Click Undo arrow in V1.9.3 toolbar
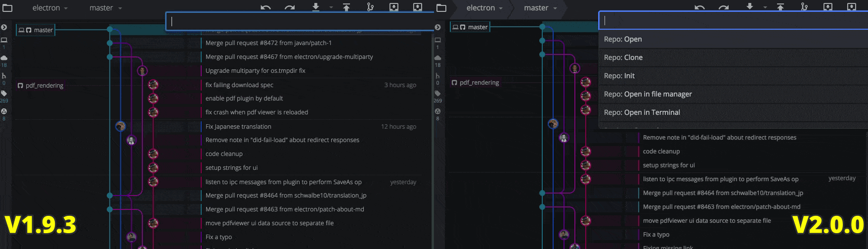The height and width of the screenshot is (249, 868). click(x=266, y=7)
